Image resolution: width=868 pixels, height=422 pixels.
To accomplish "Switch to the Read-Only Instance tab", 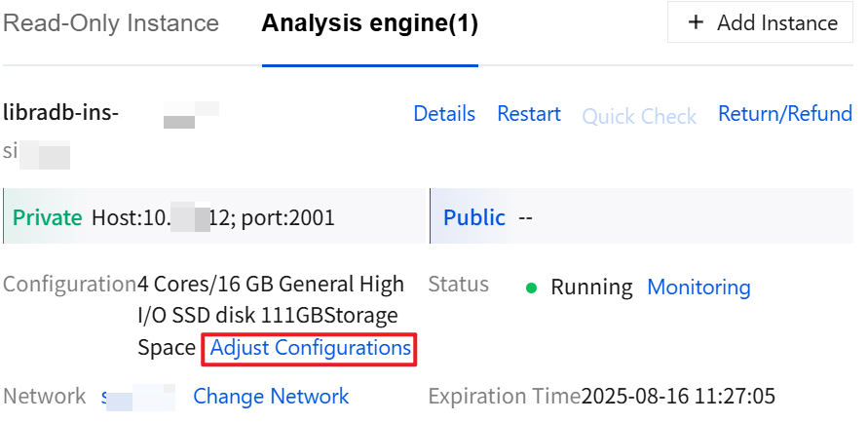I will click(111, 23).
